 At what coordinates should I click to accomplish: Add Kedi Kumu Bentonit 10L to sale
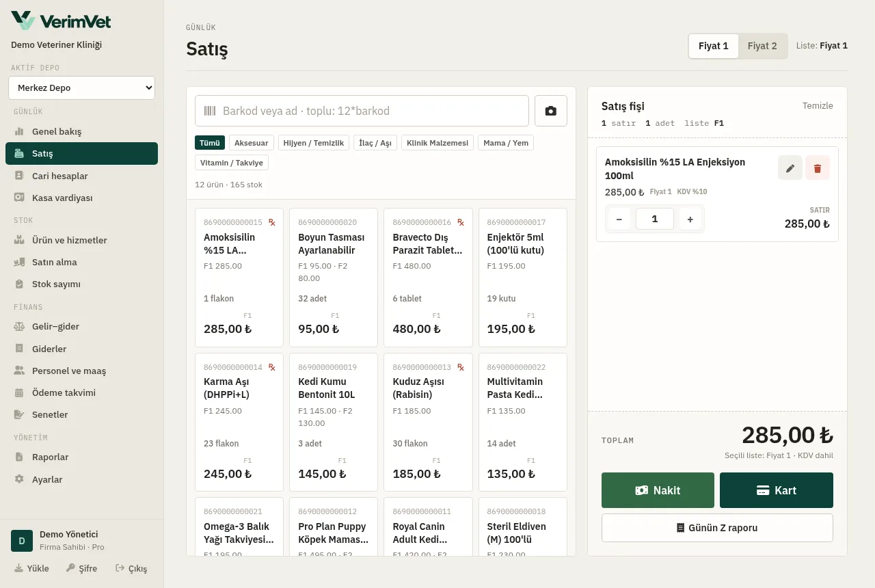pos(334,422)
